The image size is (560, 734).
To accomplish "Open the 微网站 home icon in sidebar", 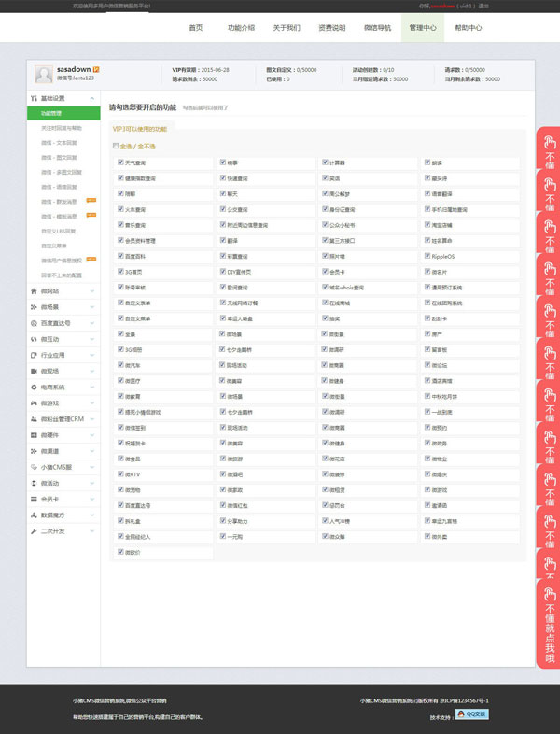I will 34,291.
